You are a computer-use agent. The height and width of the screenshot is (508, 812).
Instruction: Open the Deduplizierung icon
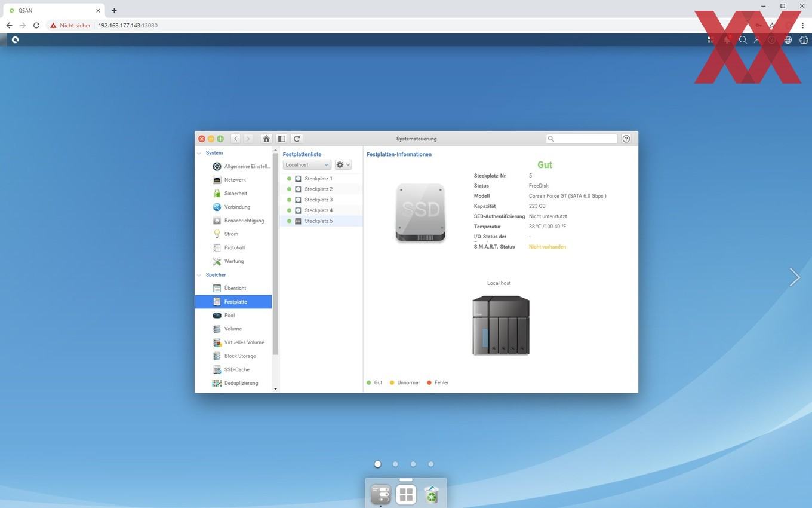click(x=217, y=383)
